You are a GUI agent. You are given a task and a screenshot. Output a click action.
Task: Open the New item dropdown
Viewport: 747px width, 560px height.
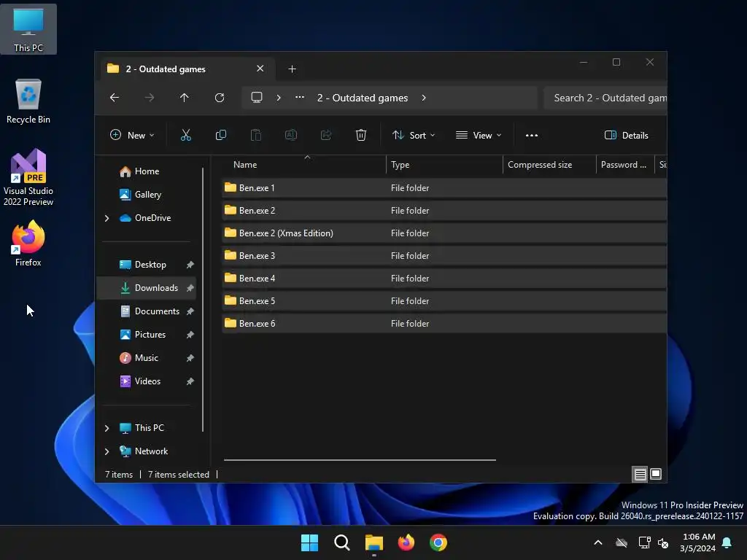point(132,135)
